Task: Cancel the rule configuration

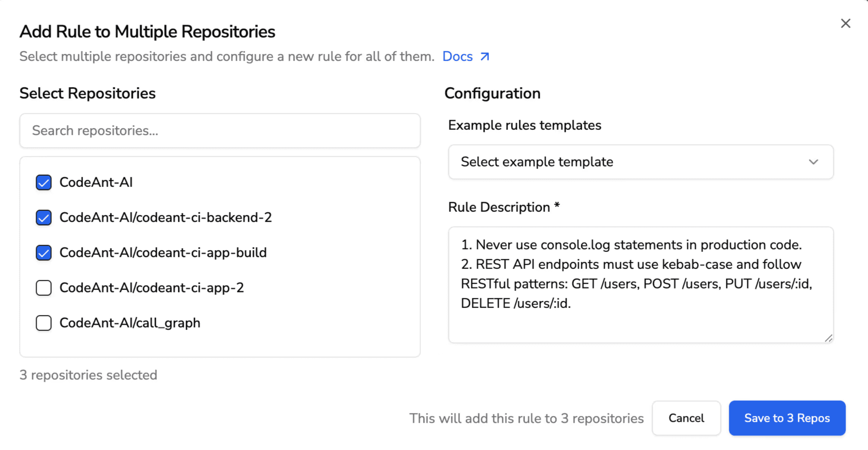Action: (686, 418)
